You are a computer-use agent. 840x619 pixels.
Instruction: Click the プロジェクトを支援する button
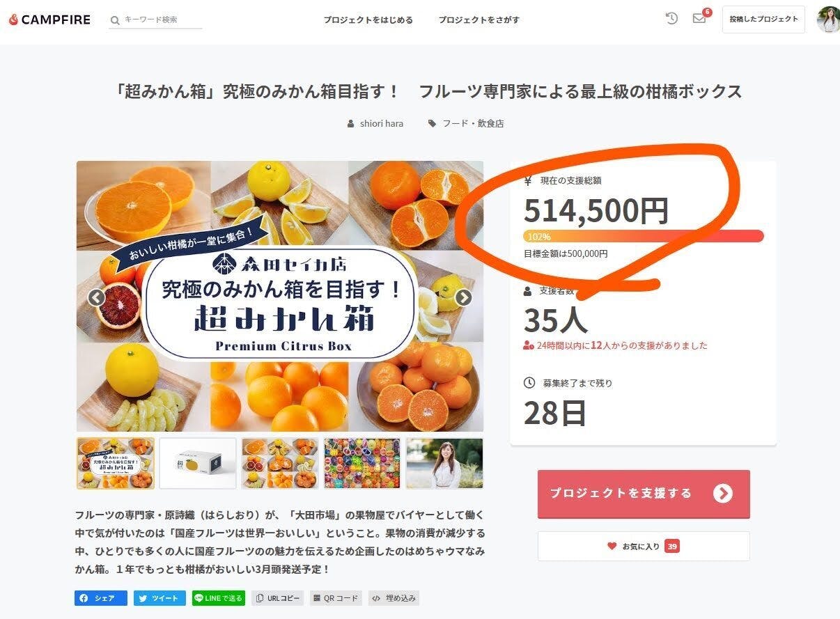[x=644, y=494]
